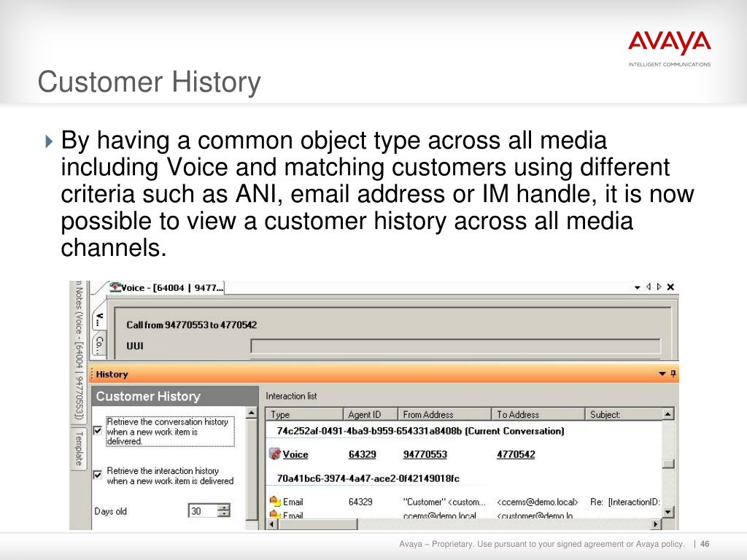The width and height of the screenshot is (747, 560).
Task: Click '<ccems@demo.local>' To Address cell
Action: (x=537, y=502)
